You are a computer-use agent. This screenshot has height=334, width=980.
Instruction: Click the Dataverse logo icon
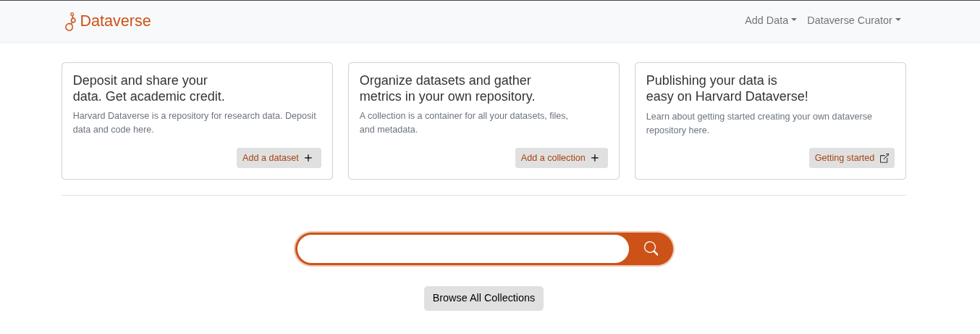point(70,22)
